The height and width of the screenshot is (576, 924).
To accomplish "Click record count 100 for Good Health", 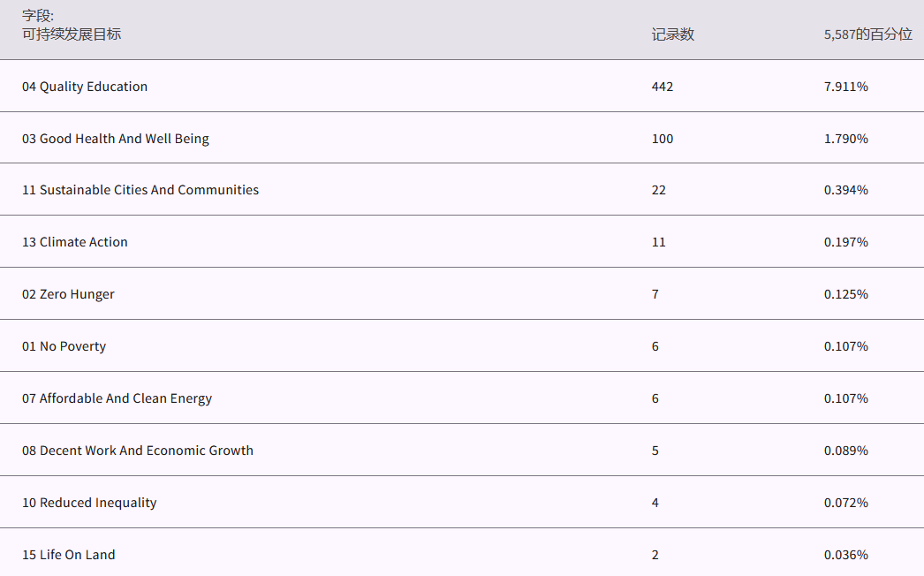I will pos(663,139).
